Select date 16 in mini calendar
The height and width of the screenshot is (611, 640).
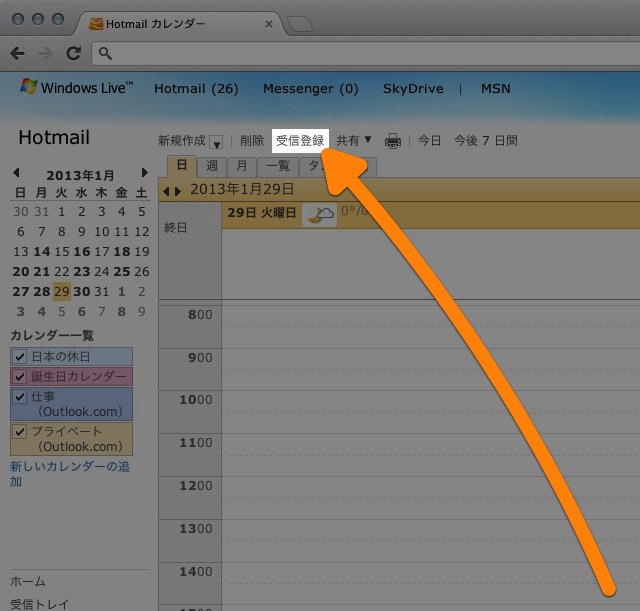point(82,251)
